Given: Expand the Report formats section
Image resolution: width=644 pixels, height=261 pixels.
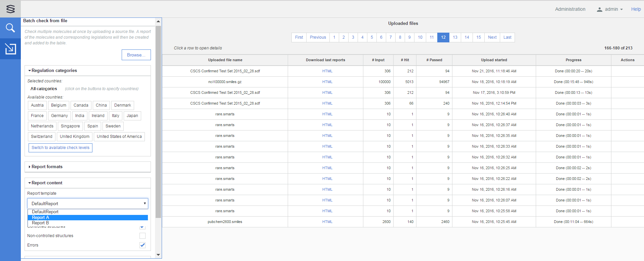Looking at the screenshot, I should tap(47, 167).
